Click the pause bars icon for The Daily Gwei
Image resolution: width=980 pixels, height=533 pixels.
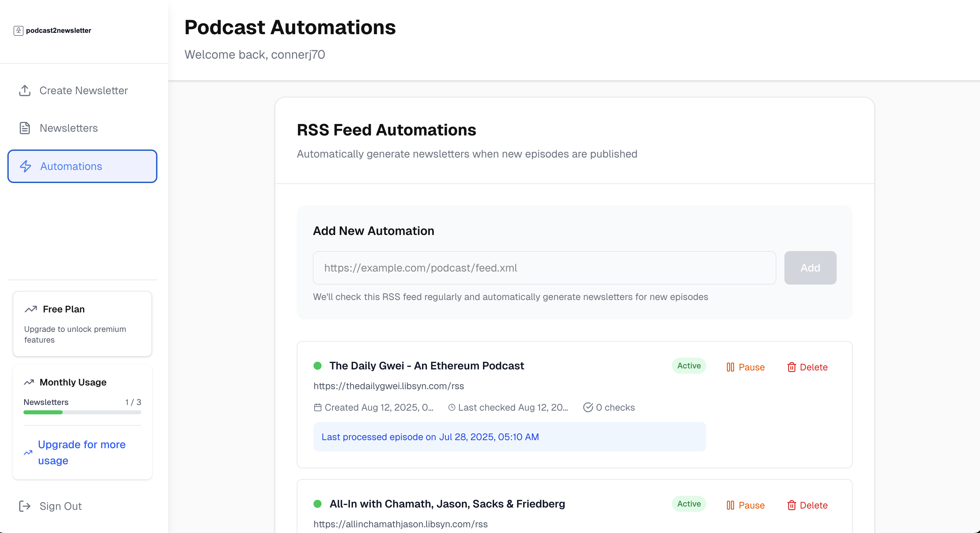click(730, 367)
